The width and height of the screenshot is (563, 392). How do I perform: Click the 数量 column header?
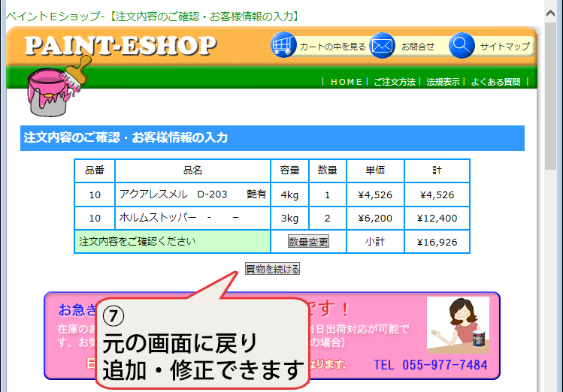click(327, 170)
